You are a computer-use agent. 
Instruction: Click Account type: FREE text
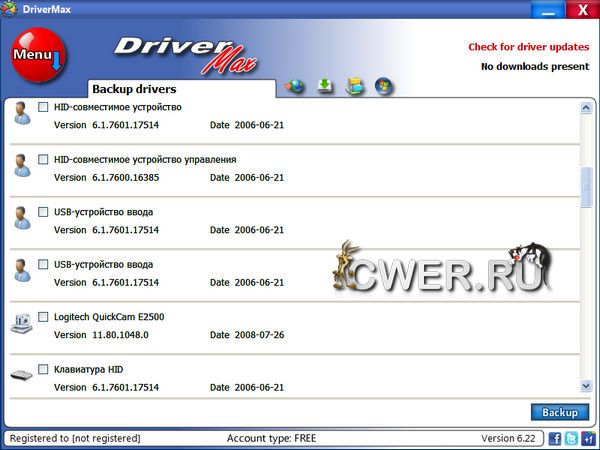click(x=271, y=438)
